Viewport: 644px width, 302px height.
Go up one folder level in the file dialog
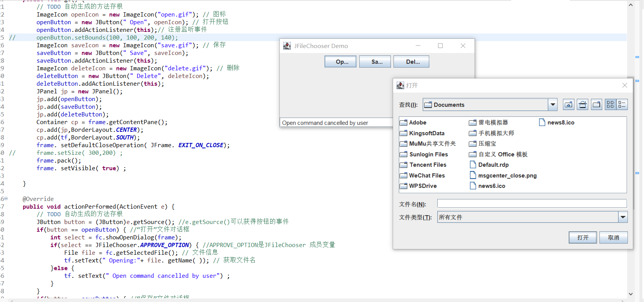(569, 105)
